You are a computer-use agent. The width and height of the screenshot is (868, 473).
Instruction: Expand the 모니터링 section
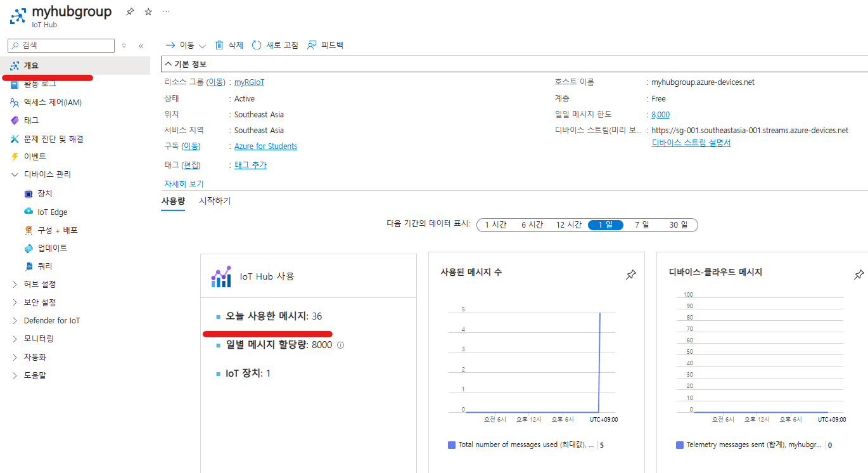click(x=15, y=339)
